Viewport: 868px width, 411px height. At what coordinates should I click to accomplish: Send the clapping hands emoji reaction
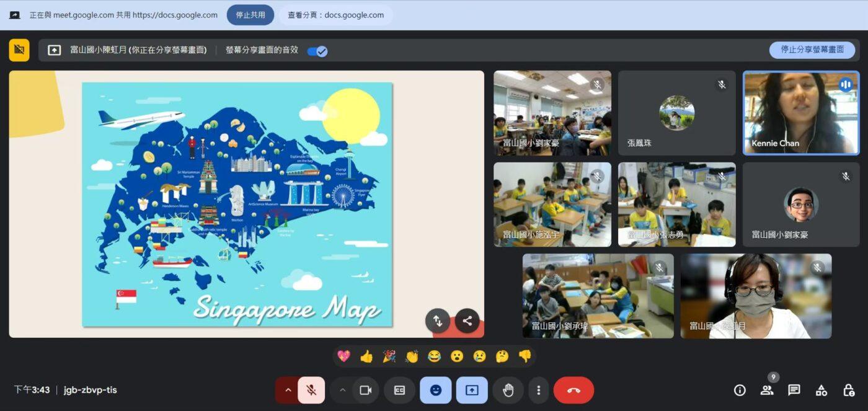[x=412, y=356]
